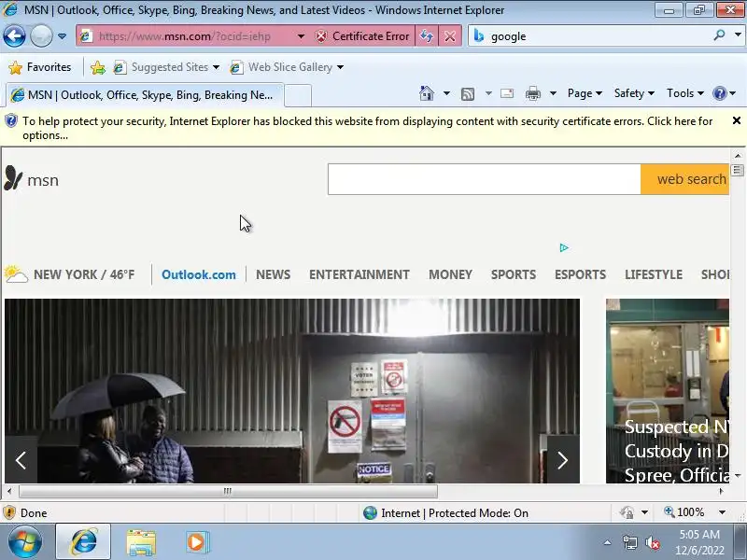This screenshot has height=560, width=747.
Task: Focus the MSN web search field
Action: tap(484, 179)
